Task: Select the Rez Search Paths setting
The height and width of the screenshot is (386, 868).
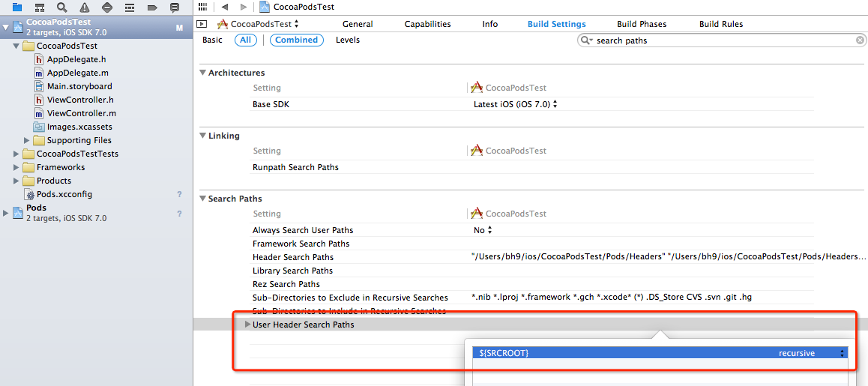Action: [x=286, y=284]
